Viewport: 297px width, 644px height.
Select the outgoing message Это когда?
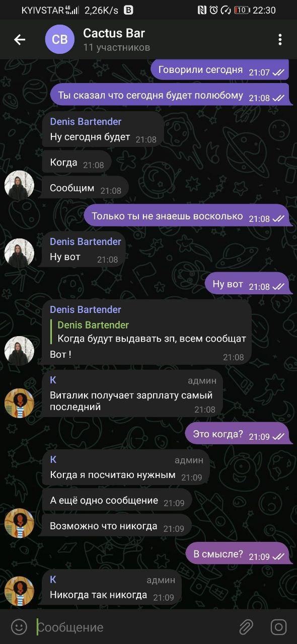coord(237,434)
